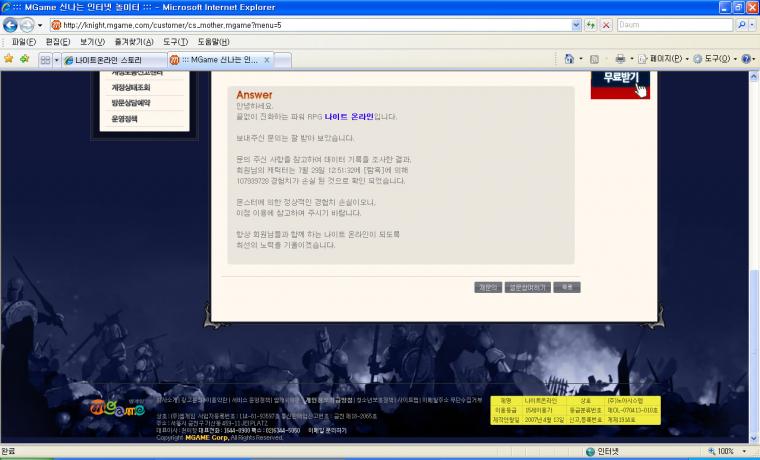Open the 페이지(P) command bar menu

pyautogui.click(x=663, y=59)
